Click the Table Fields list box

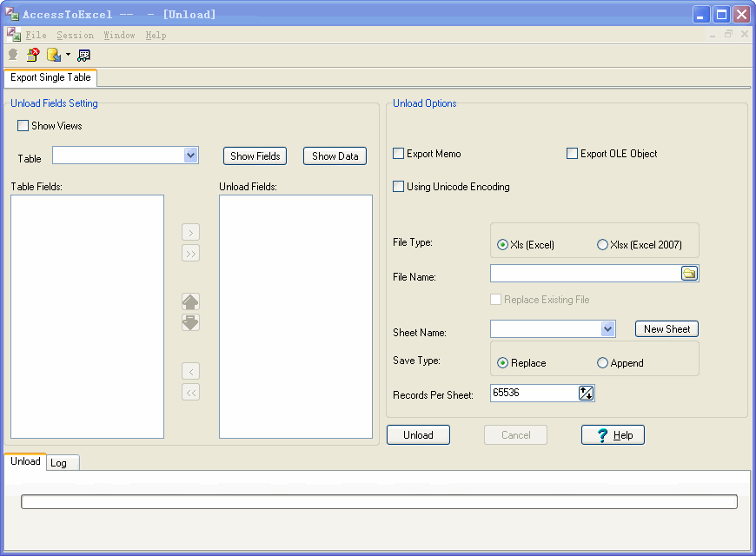pos(87,317)
